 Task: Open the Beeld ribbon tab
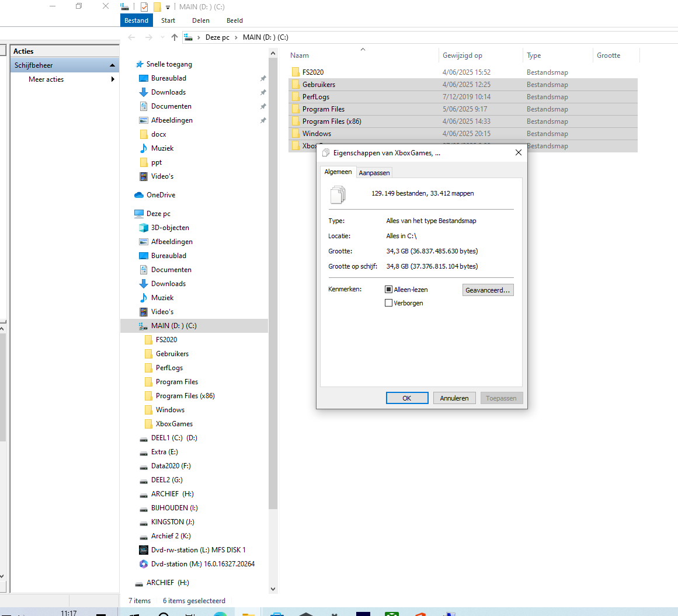pos(234,20)
